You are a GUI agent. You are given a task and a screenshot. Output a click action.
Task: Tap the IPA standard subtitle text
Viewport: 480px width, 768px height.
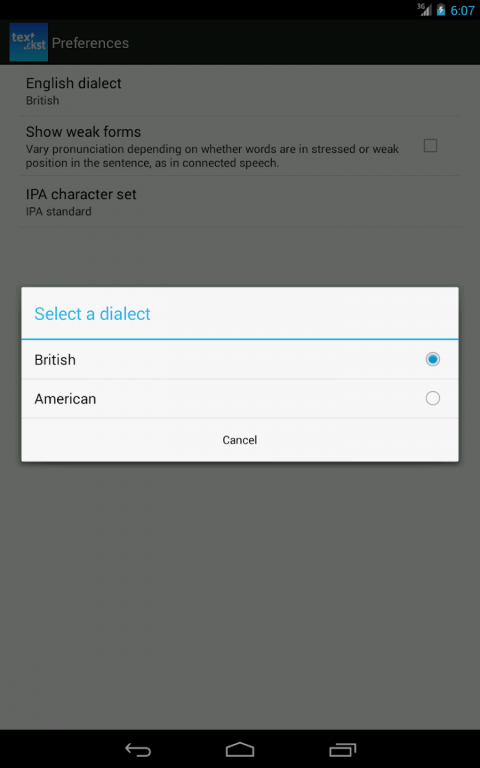click(58, 212)
